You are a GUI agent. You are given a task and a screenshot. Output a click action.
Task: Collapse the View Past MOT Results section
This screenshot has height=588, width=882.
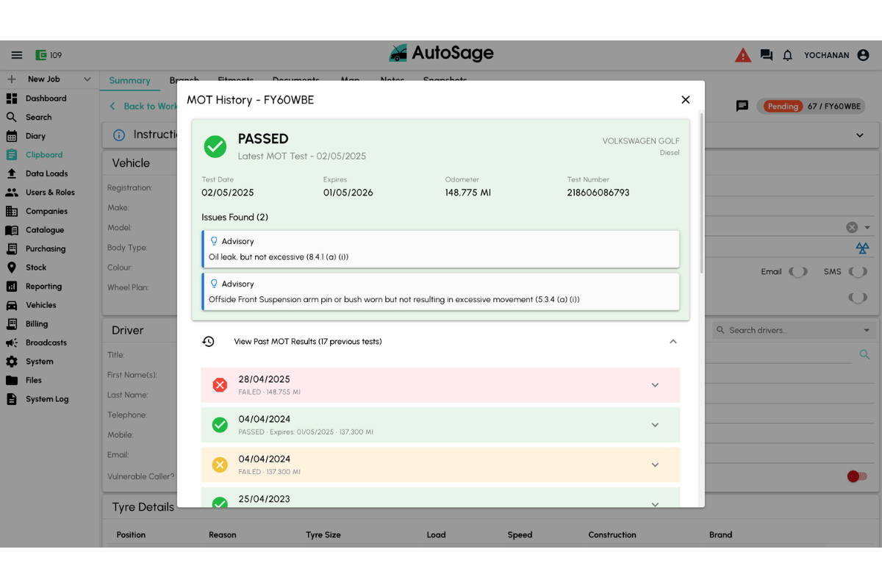click(x=673, y=342)
